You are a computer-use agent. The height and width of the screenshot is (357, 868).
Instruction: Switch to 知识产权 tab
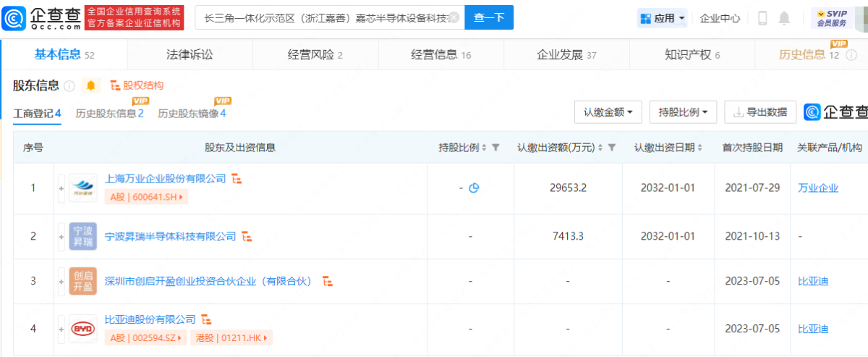[x=692, y=54]
